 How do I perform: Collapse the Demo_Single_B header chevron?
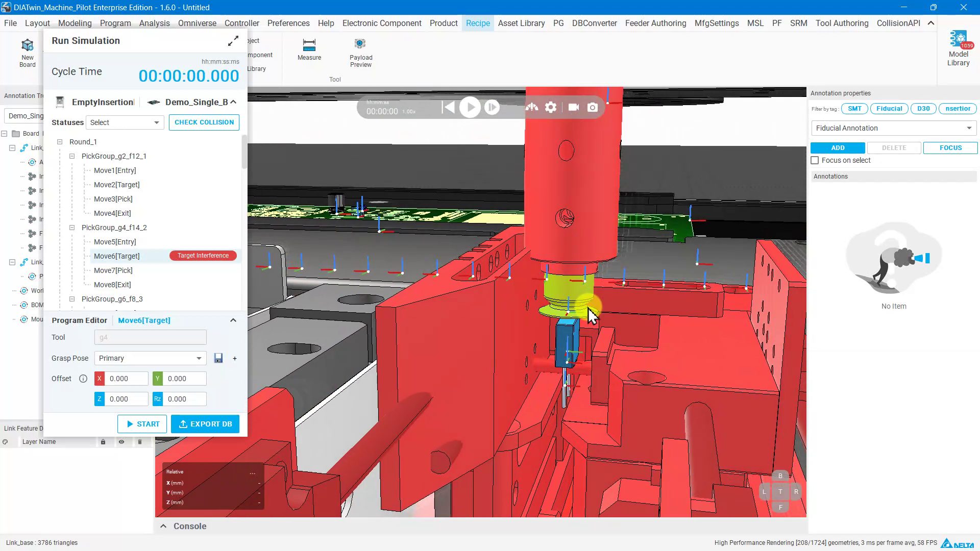click(233, 102)
